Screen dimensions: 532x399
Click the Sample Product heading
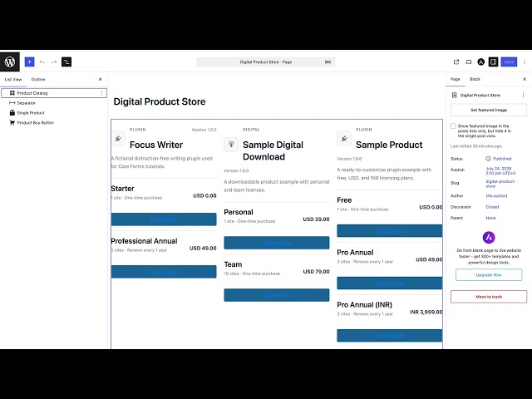tap(389, 145)
